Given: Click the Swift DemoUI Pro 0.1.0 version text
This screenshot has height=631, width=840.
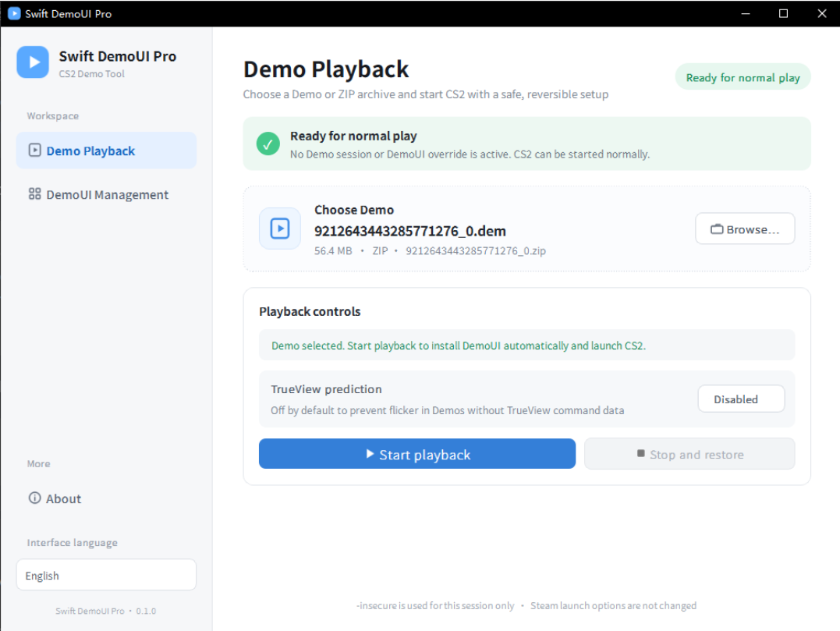Looking at the screenshot, I should pyautogui.click(x=105, y=611).
